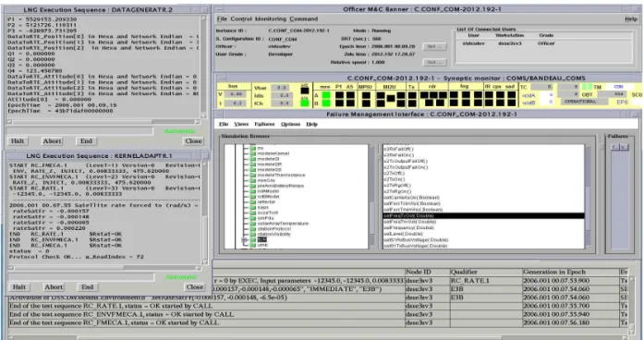Click the MPIU row A indicator square
Screen dimensions: 644x340
(x=366, y=95)
